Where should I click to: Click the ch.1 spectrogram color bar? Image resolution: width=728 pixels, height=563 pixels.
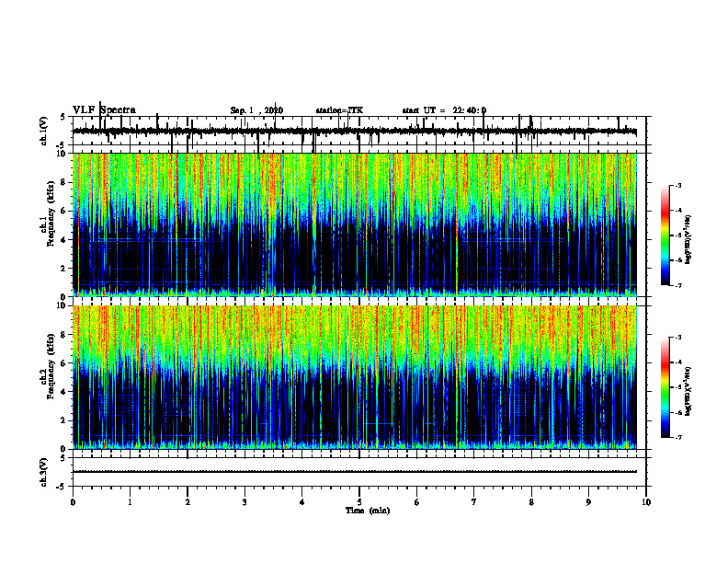[x=665, y=236]
